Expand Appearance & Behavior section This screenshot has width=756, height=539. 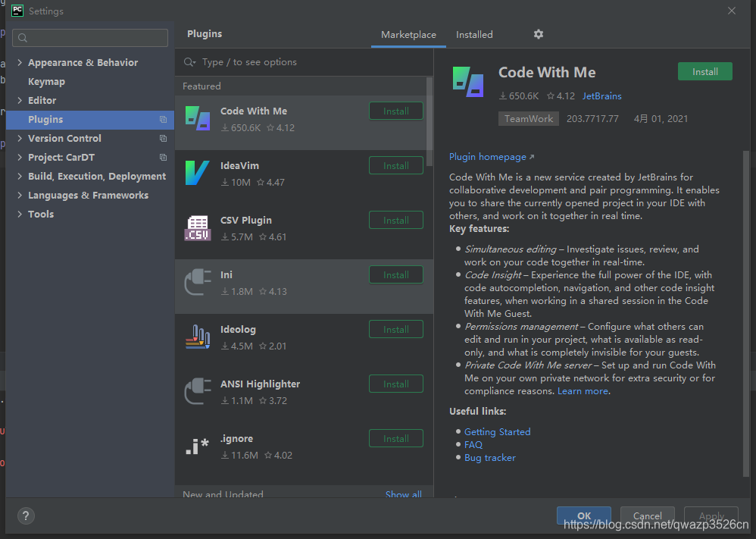point(20,62)
